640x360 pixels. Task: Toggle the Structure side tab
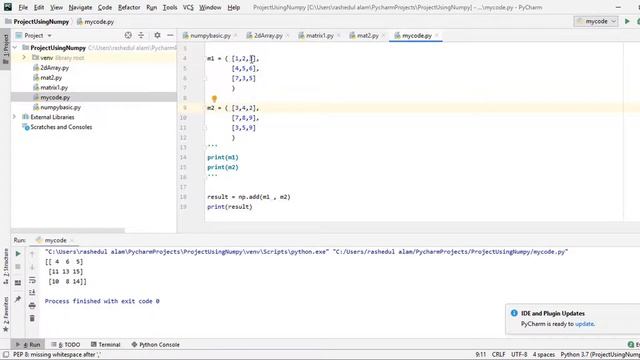pyautogui.click(x=6, y=267)
